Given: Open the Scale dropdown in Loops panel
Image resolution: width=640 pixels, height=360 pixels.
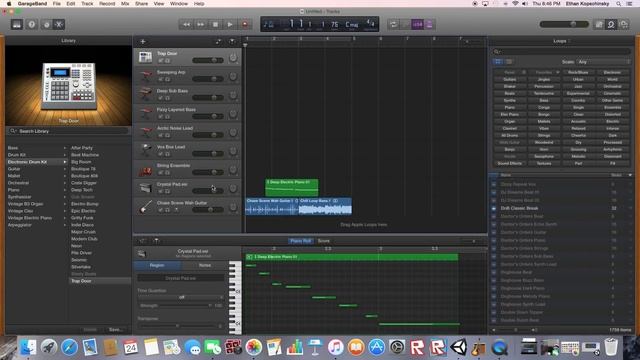Looking at the screenshot, I should (x=603, y=62).
